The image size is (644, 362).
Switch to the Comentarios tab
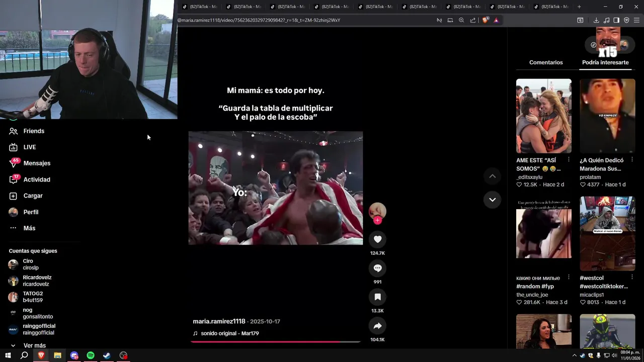pos(546,62)
